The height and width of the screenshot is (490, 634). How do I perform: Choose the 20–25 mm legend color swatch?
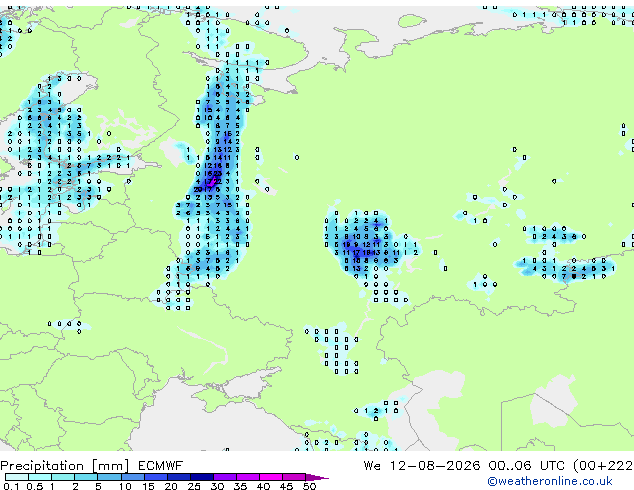(179, 477)
